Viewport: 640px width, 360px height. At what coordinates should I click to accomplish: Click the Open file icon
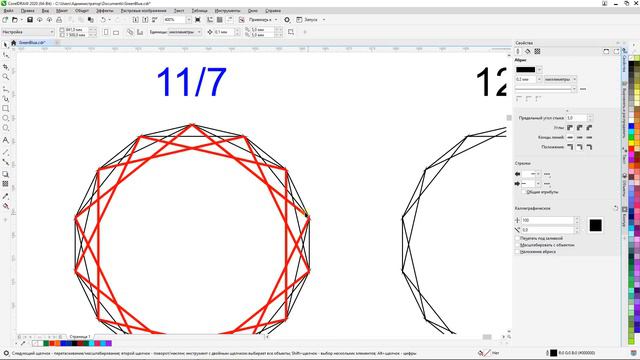(x=15, y=20)
